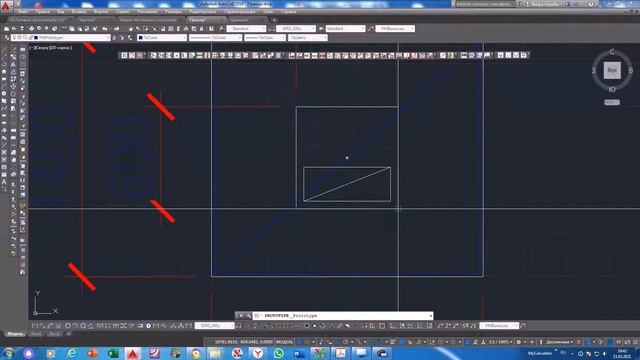The image size is (640, 360).
Task: Switch to the Лист1 layout tab
Action: pos(36,334)
